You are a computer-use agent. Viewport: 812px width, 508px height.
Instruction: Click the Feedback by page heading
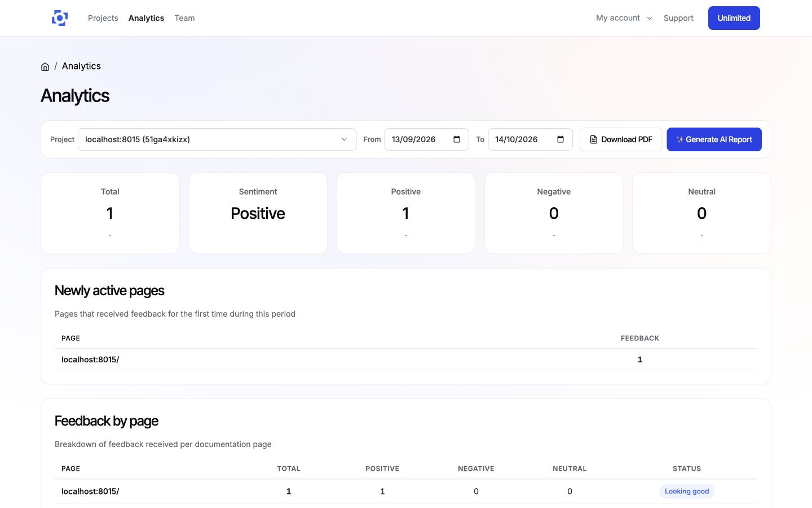pos(107,421)
